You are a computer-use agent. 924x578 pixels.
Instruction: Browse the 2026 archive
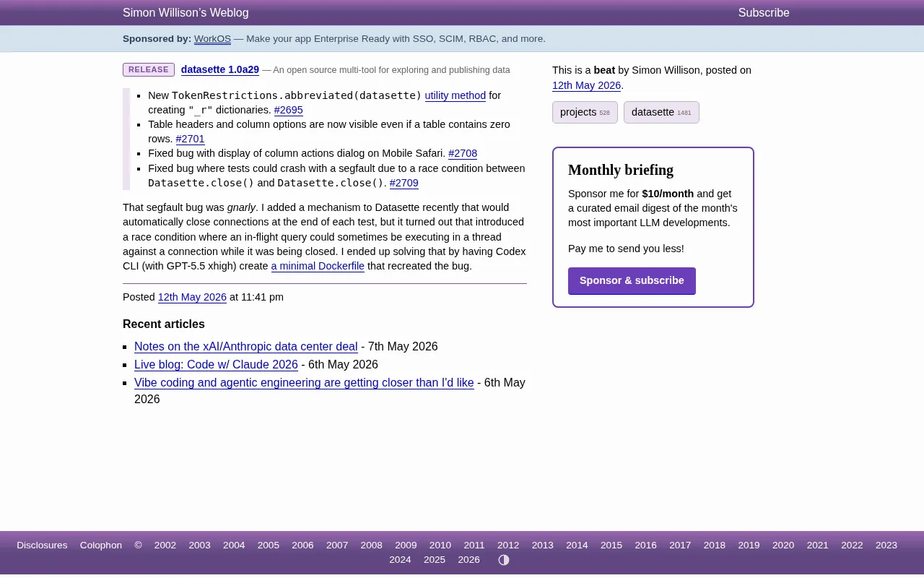click(469, 560)
